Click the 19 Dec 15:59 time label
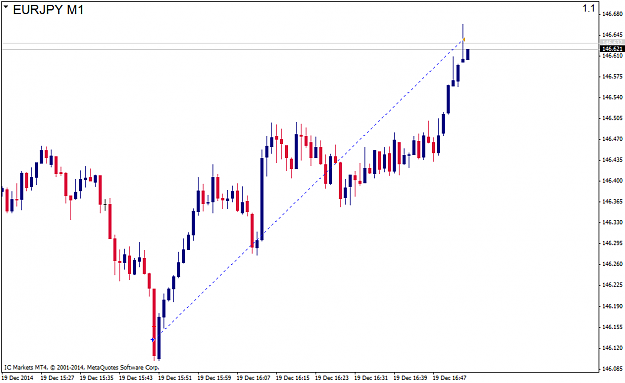This screenshot has height=383, width=625. 214,378
